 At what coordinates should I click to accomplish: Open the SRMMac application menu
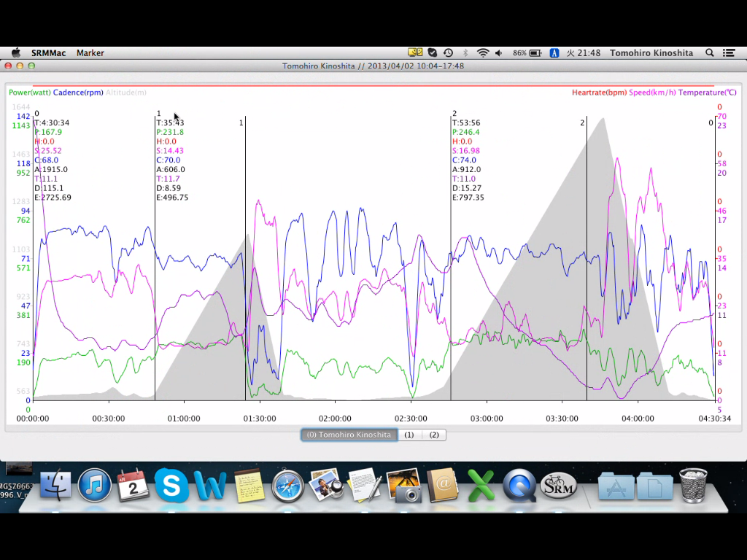tap(49, 53)
